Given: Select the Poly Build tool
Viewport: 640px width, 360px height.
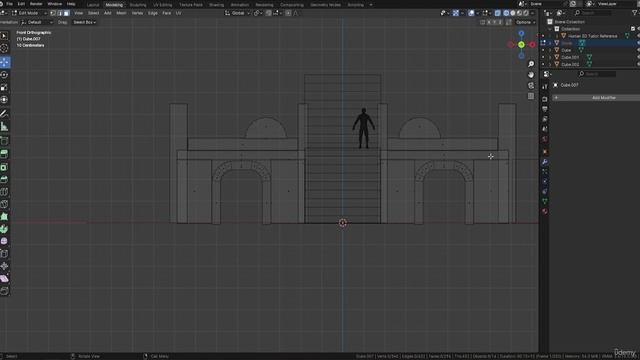Looking at the screenshot, I should click(x=4, y=216).
